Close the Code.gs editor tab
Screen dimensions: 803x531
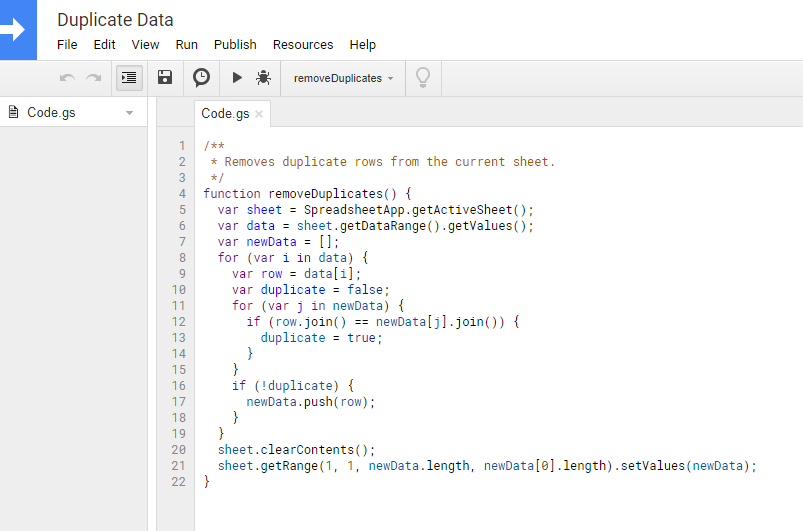click(259, 114)
